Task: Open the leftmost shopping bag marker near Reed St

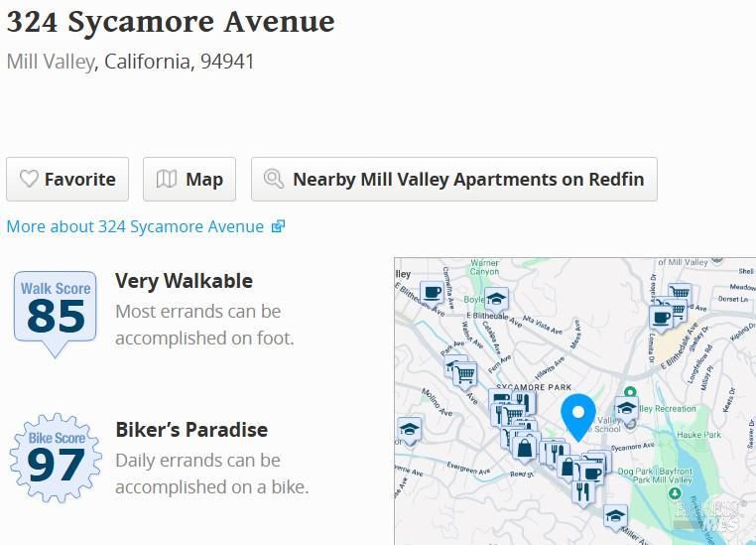Action: [x=525, y=448]
